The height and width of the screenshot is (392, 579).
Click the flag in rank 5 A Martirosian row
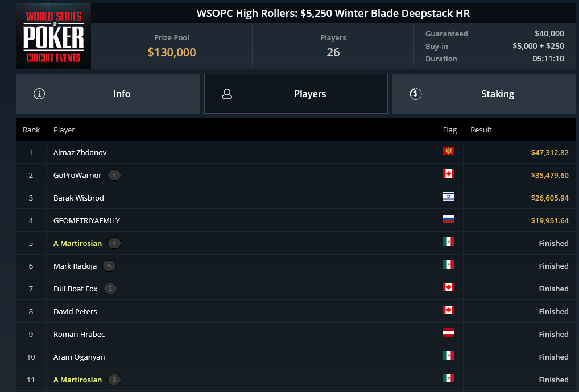point(449,242)
